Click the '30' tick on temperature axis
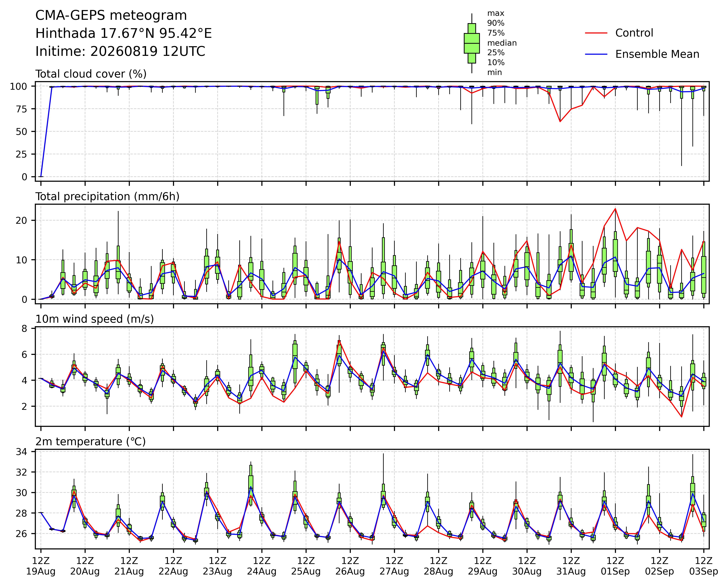Viewport: 728px width, 586px height. pyautogui.click(x=22, y=493)
